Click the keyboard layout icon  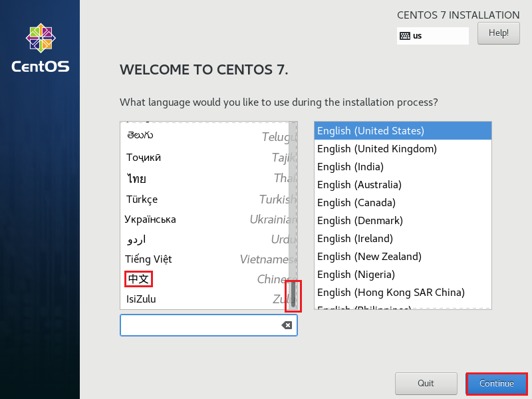(x=405, y=36)
